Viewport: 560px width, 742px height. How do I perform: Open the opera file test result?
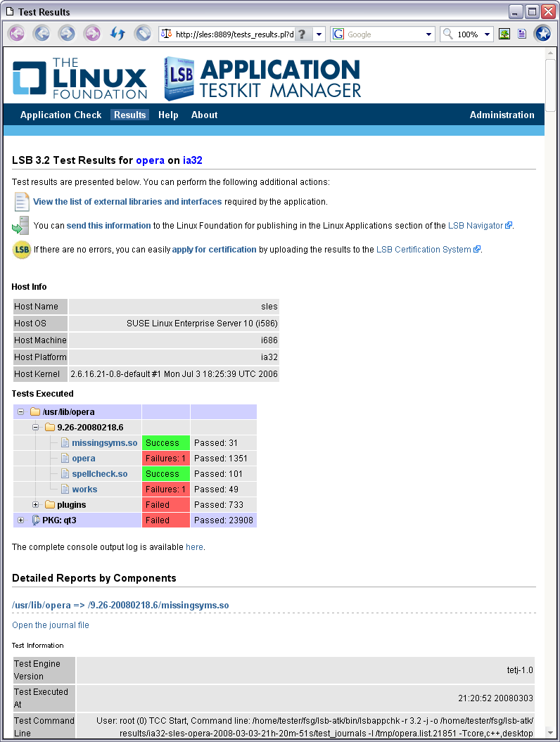coord(83,459)
